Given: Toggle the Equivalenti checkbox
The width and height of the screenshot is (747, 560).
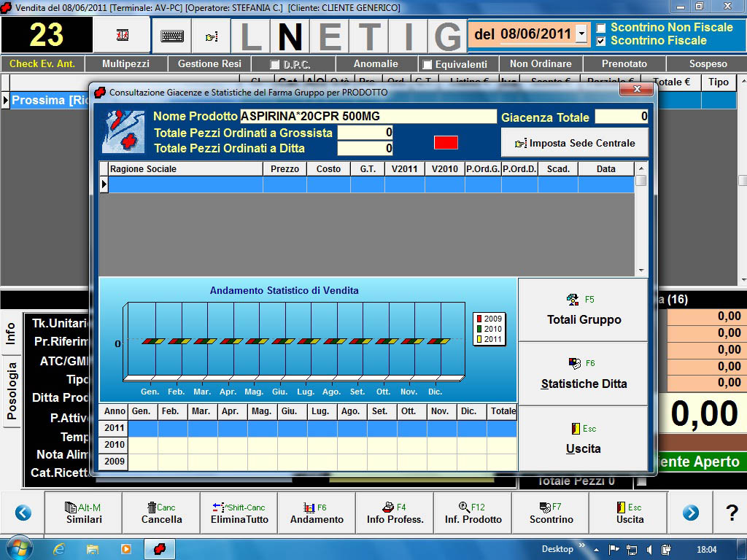Looking at the screenshot, I should [x=427, y=65].
